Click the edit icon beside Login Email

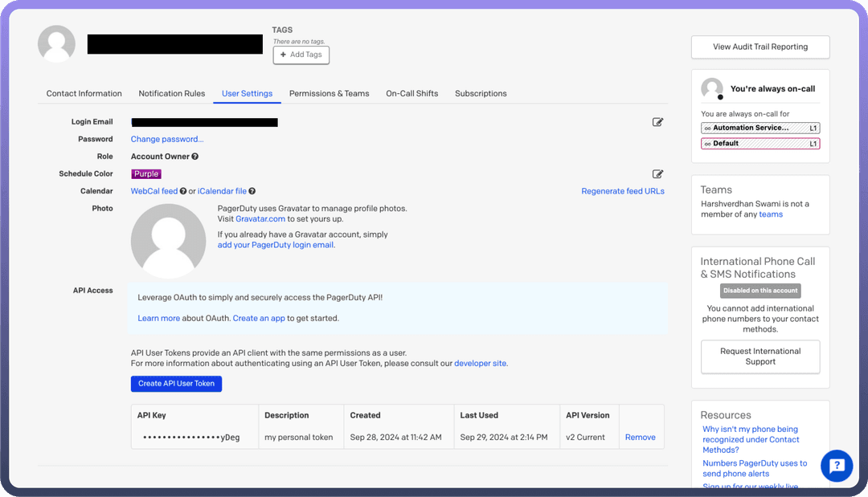(x=657, y=122)
